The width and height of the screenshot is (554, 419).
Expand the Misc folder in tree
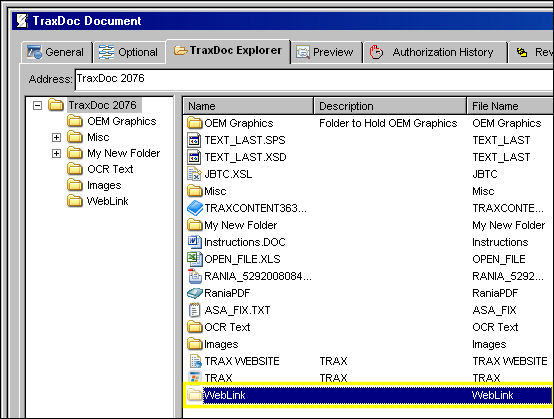point(56,137)
